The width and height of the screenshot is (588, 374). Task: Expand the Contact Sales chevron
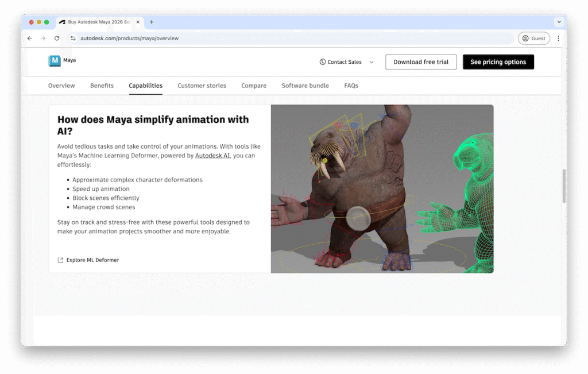(x=372, y=62)
